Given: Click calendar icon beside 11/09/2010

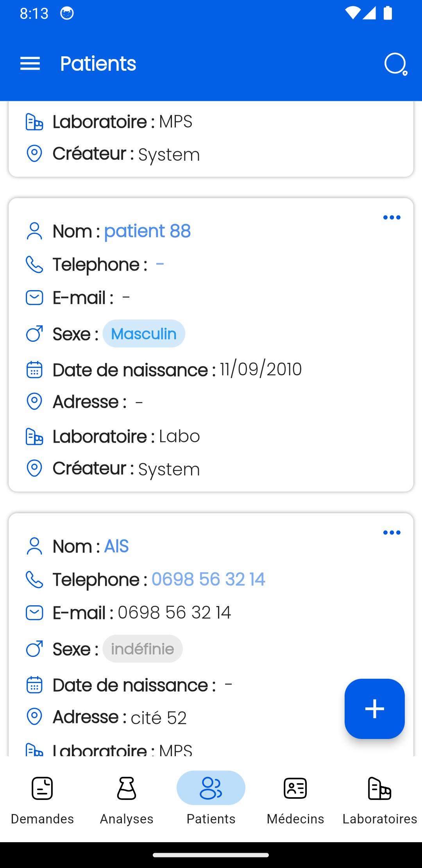Looking at the screenshot, I should [34, 369].
